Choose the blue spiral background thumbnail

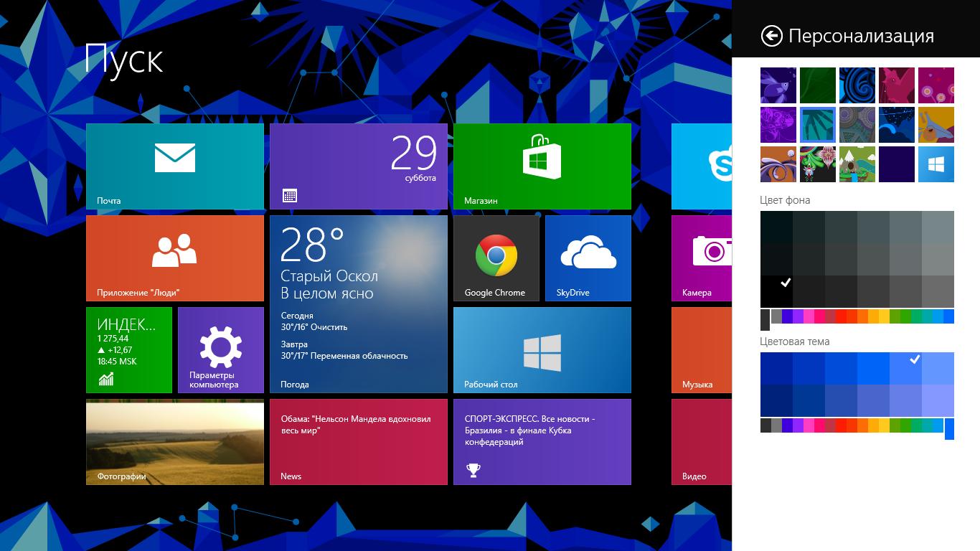click(857, 85)
